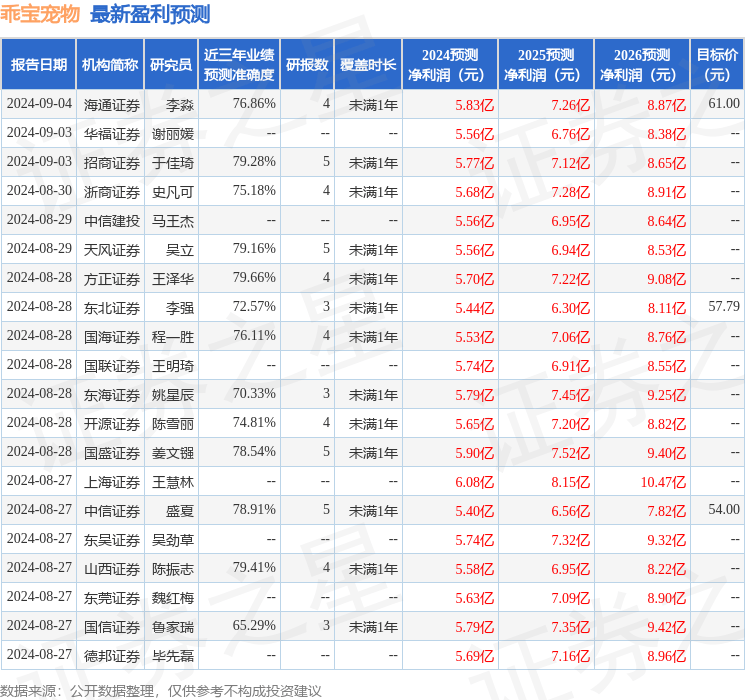Click the 9.08亿 value in 方正证券 row
The image size is (745, 700).
point(667,279)
